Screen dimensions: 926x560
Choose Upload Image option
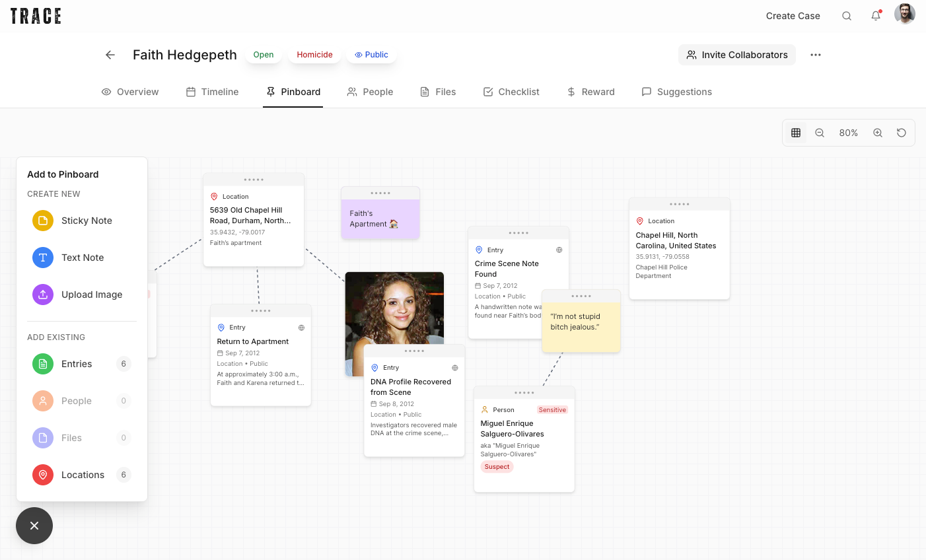pos(82,295)
